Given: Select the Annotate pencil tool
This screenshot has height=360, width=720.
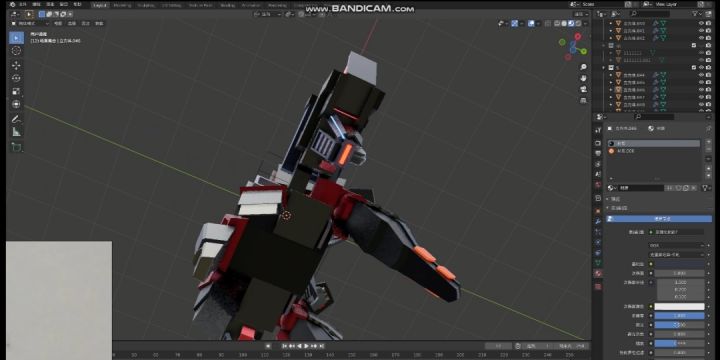Looking at the screenshot, I should [16, 119].
